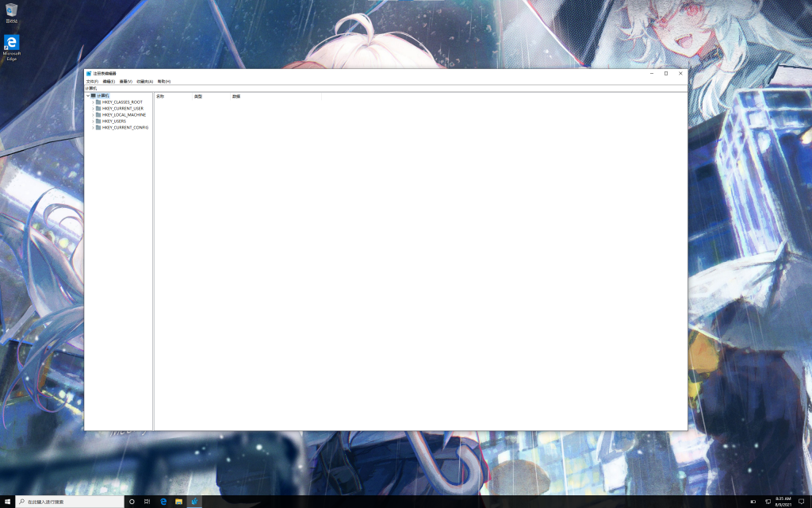Viewport: 812px width, 508px height.
Task: Sort by the 数据 column header
Action: click(x=276, y=96)
